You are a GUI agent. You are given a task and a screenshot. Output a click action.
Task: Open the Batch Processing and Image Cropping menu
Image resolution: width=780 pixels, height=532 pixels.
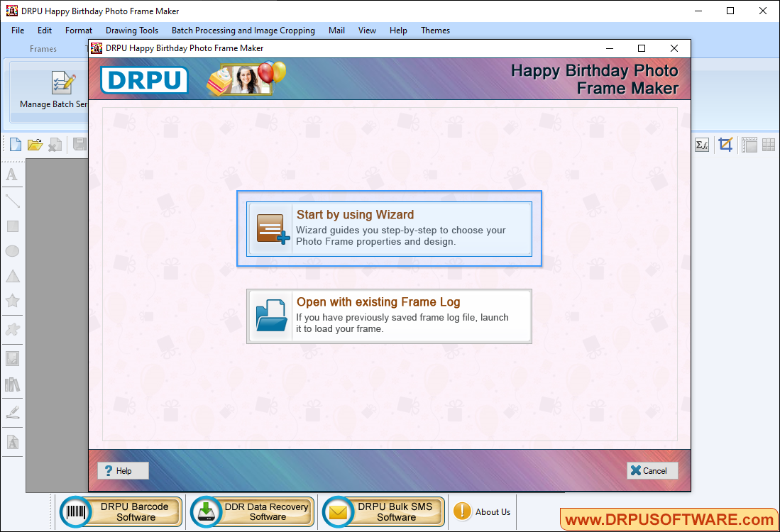[x=243, y=31]
